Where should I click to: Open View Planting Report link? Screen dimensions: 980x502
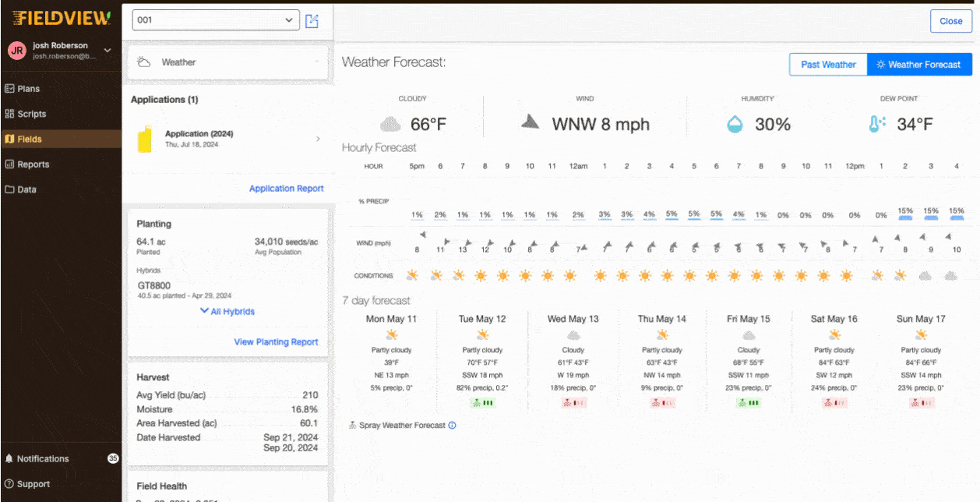(x=276, y=341)
